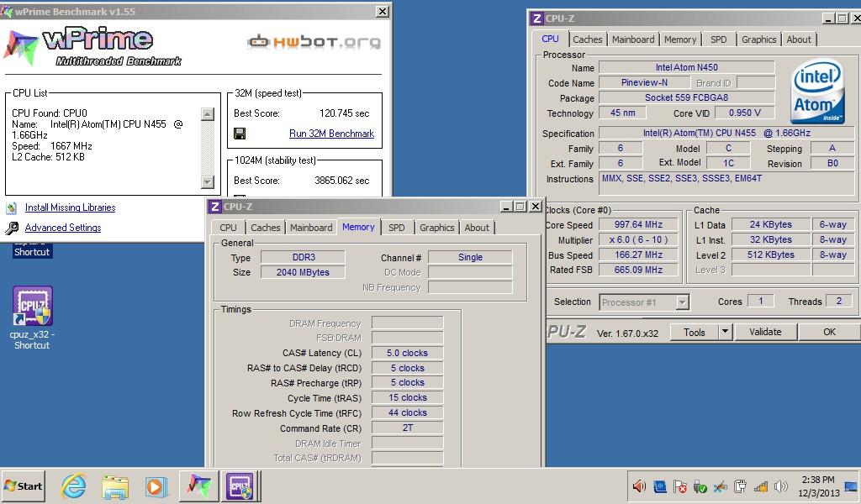The width and height of the screenshot is (861, 504).
Task: Click the CAS# Latency value 5.0 clocks
Action: pos(407,353)
